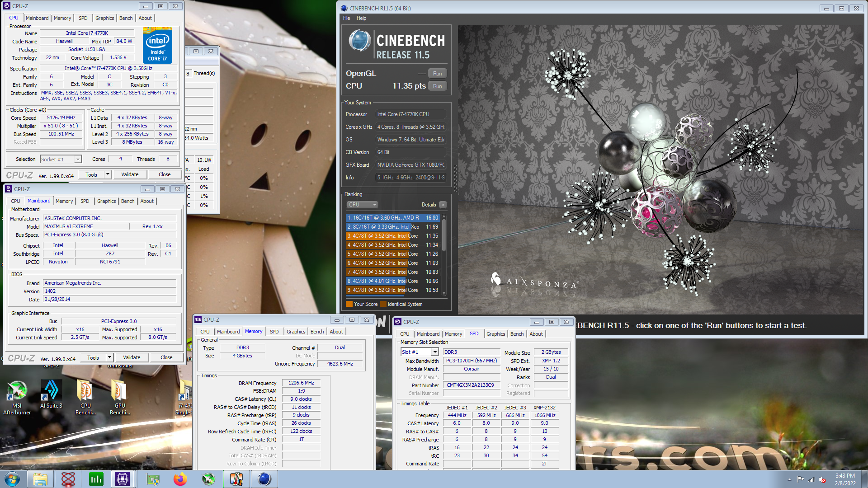Select ranking row scoring 11.35

(393, 236)
